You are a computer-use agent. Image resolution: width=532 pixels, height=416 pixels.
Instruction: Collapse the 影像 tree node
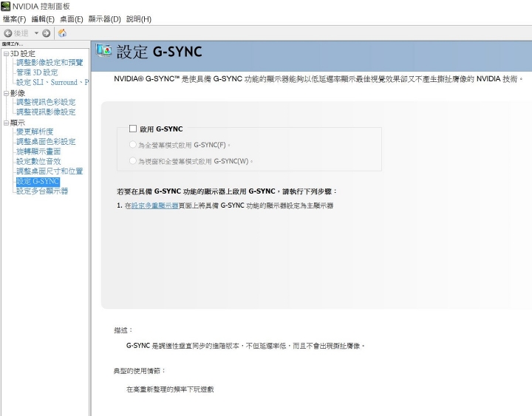6,93
